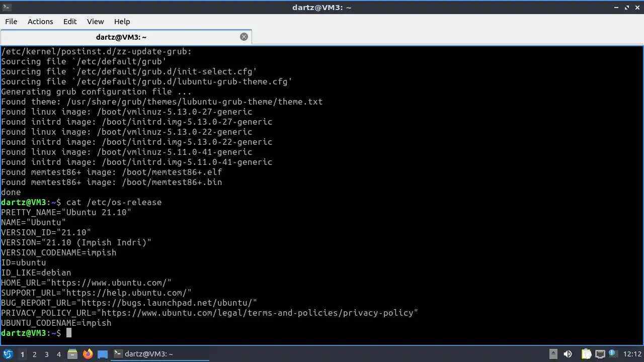Maximize the terminal window
Screen dimensions: 644x362
coord(627,7)
